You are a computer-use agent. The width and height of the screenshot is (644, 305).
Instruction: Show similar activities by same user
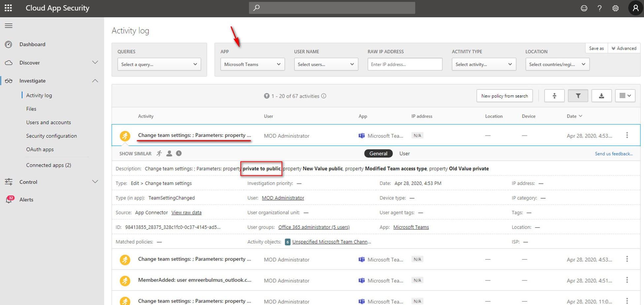[x=169, y=153]
